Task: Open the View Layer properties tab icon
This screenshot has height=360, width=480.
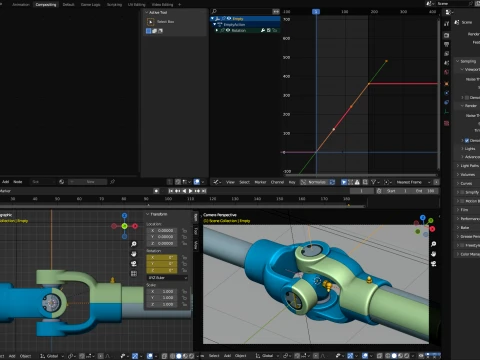Action: click(447, 54)
